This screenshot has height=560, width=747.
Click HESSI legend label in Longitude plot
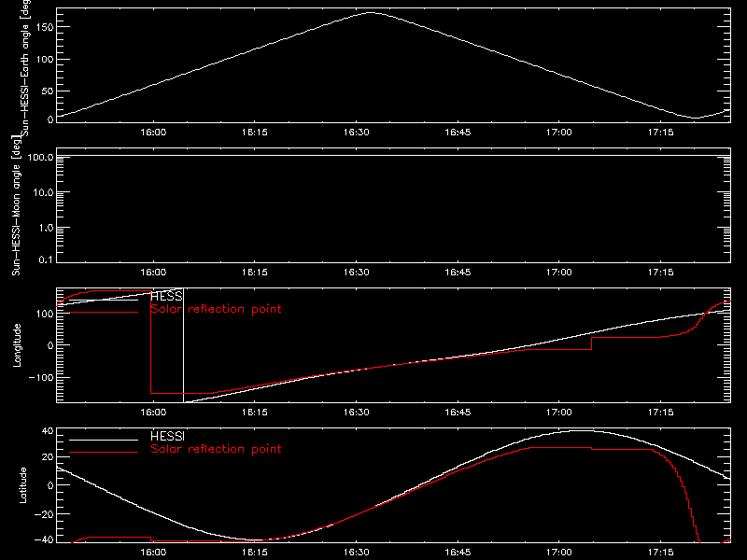coord(167,297)
